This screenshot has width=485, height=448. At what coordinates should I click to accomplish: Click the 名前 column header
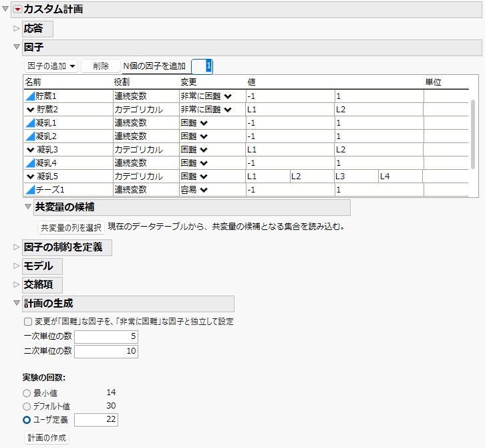tap(33, 82)
